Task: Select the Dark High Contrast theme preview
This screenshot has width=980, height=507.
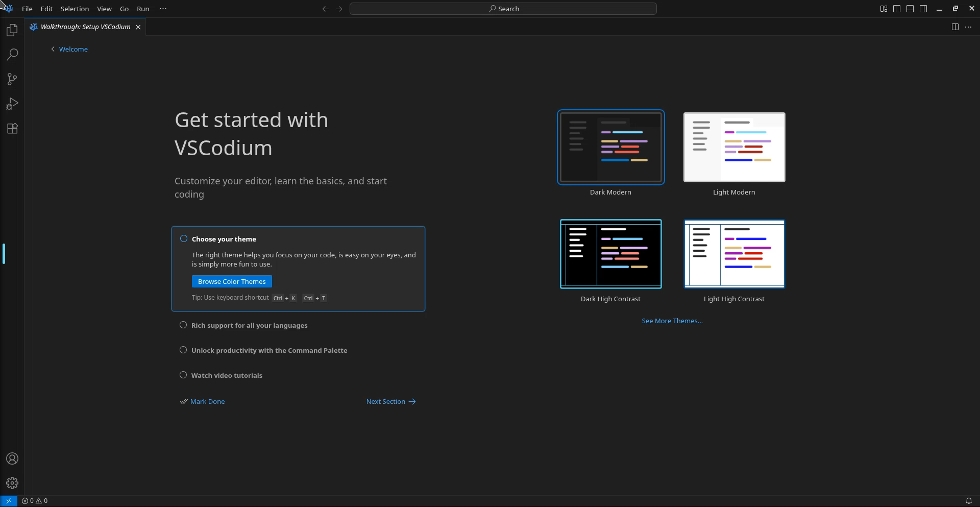Action: (x=610, y=254)
